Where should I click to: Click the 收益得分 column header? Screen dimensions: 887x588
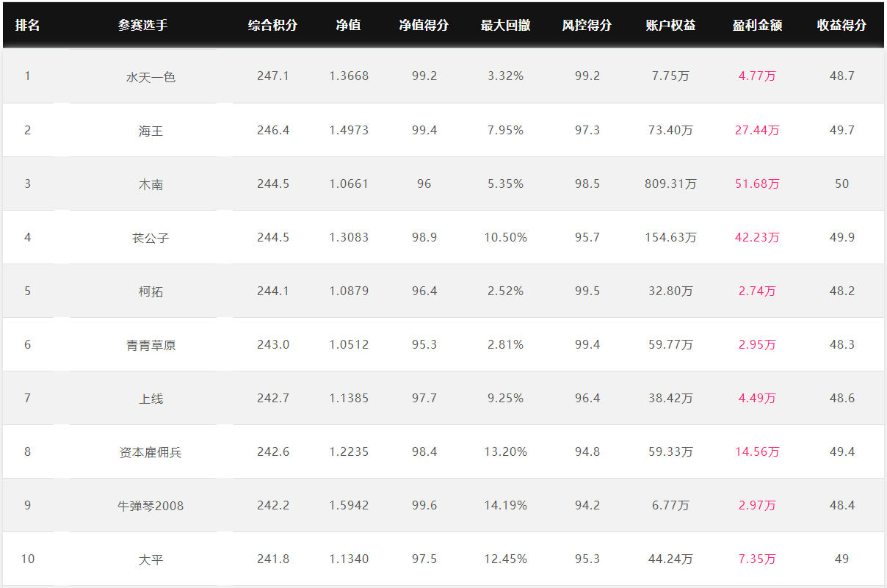click(841, 25)
